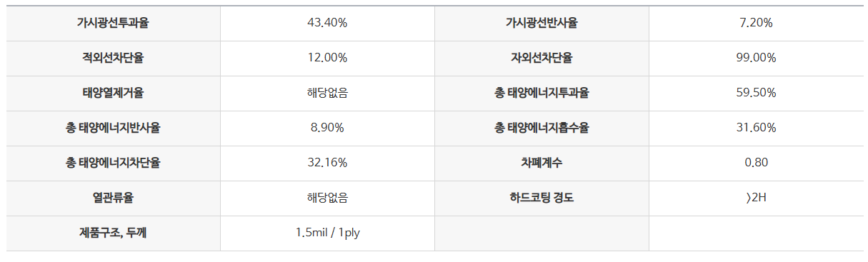Screen dimensions: 868x262
Task: Click the 차폐계수 label cell
Action: pos(542,163)
